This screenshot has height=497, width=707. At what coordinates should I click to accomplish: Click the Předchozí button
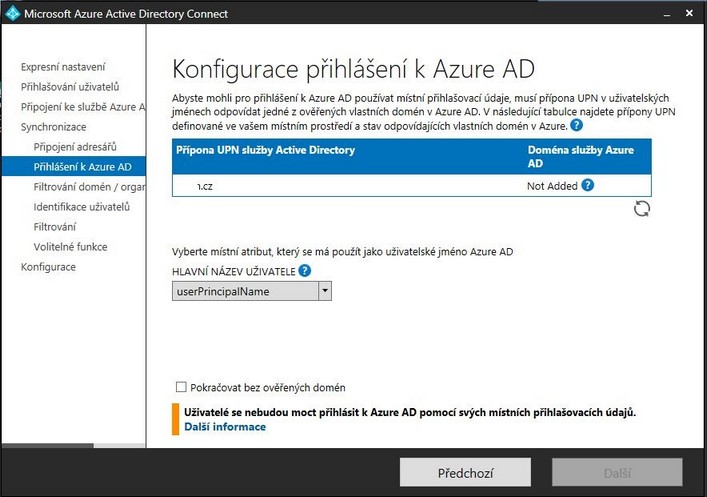point(465,473)
